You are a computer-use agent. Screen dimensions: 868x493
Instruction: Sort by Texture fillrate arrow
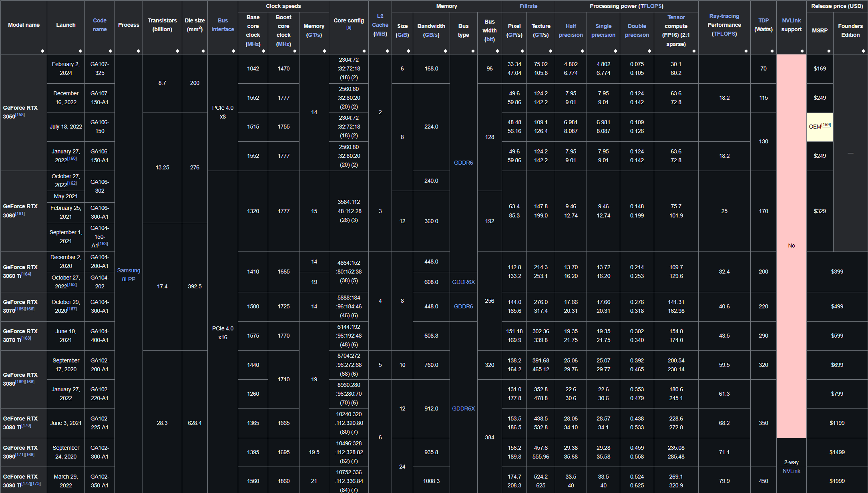point(551,51)
